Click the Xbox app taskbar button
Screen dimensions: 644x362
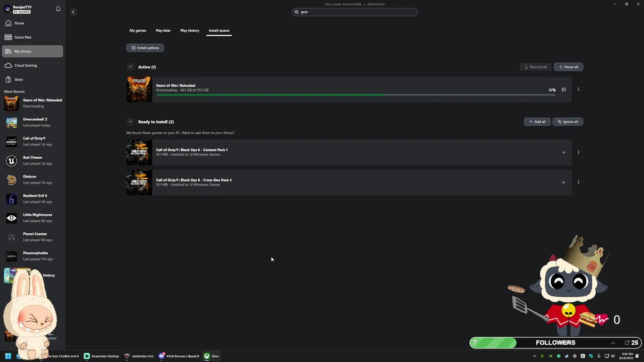(x=211, y=356)
